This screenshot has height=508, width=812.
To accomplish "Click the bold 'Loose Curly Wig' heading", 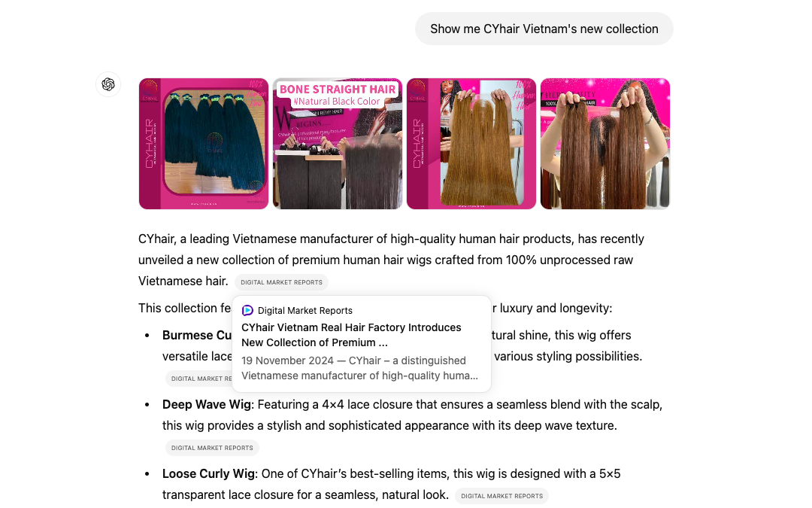I will (x=208, y=474).
